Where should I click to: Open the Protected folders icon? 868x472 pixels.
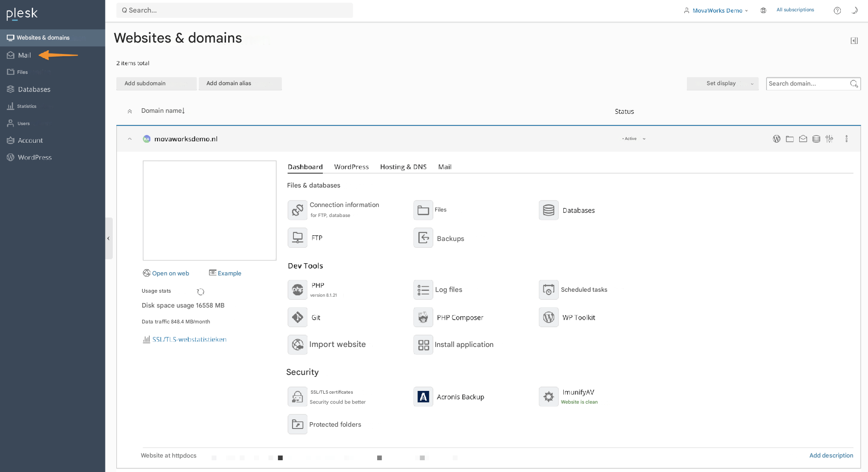coord(297,424)
